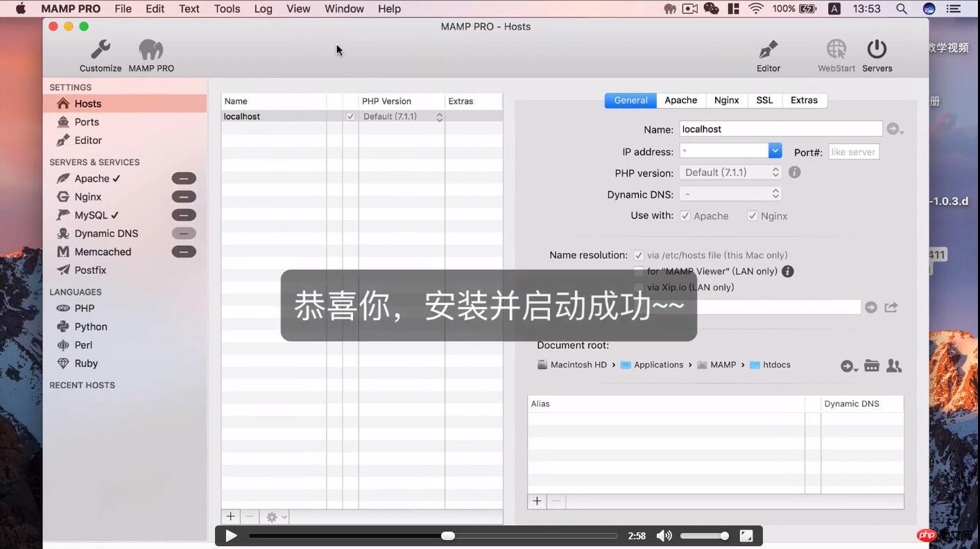The height and width of the screenshot is (549, 980).
Task: Select Ruby under Languages
Action: click(x=86, y=363)
